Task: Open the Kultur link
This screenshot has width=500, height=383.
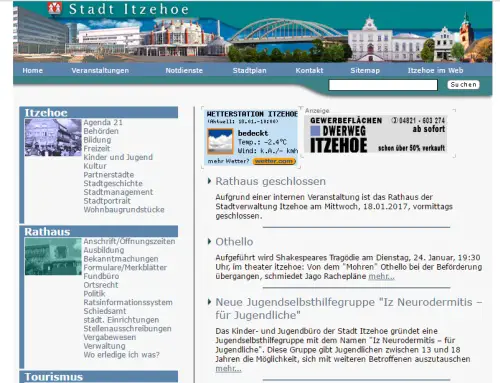Action: tap(95, 166)
